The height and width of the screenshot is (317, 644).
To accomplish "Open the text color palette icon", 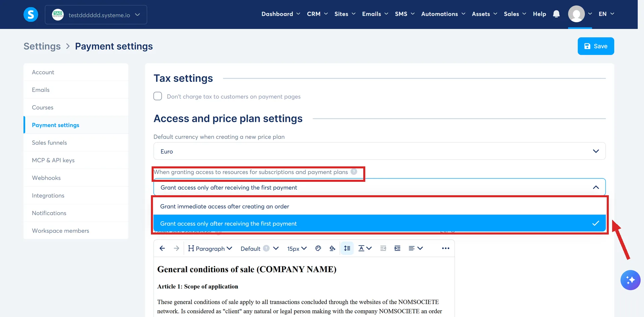I will (x=318, y=248).
